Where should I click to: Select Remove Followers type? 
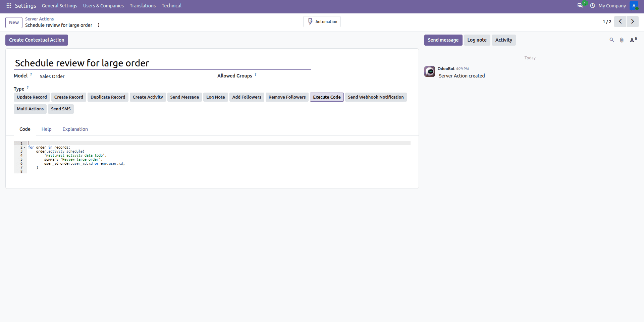point(287,97)
